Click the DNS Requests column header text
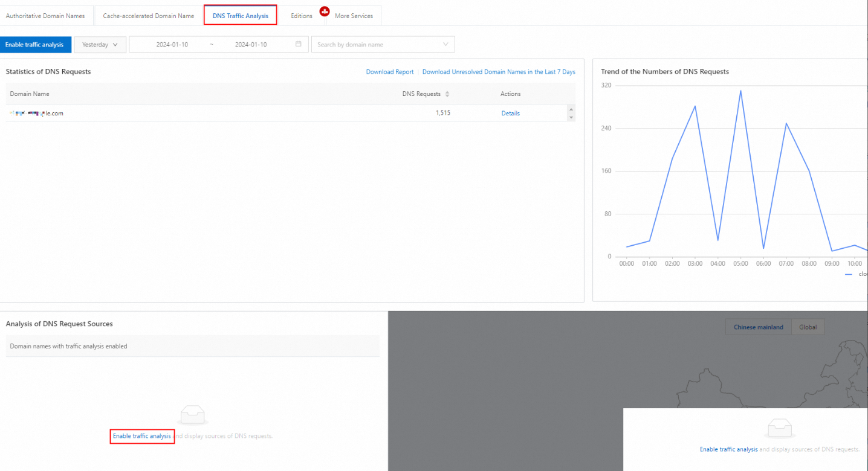The width and height of the screenshot is (868, 471). tap(421, 94)
